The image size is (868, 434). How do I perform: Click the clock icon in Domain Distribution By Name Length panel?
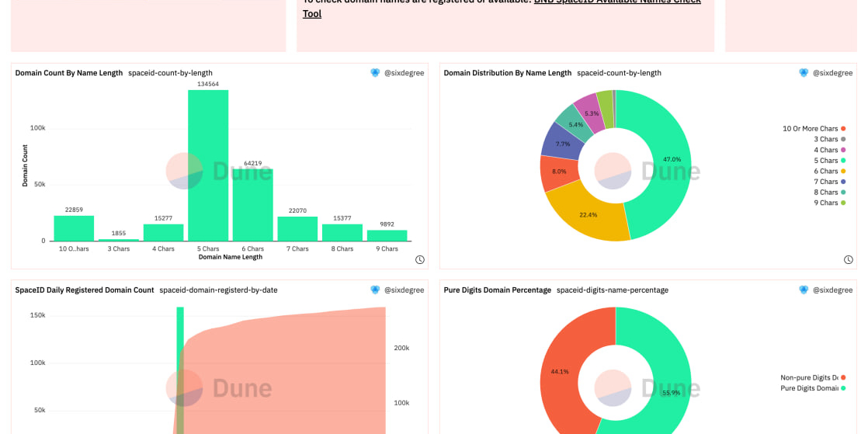pos(849,260)
